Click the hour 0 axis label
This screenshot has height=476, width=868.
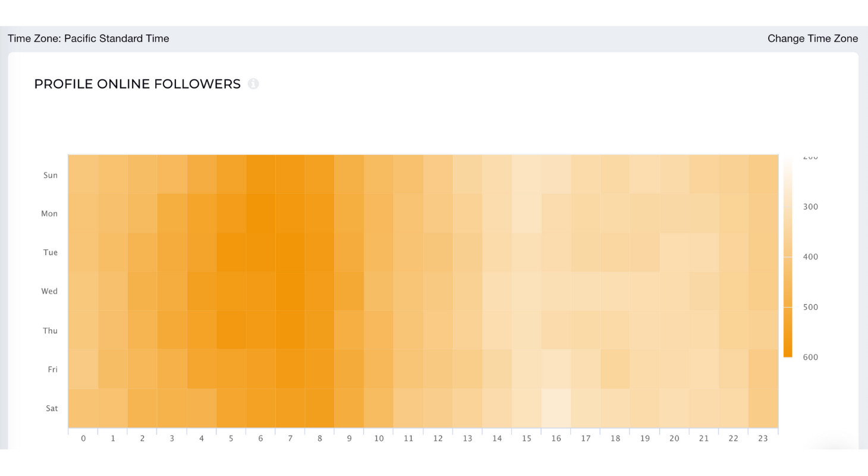pos(83,439)
